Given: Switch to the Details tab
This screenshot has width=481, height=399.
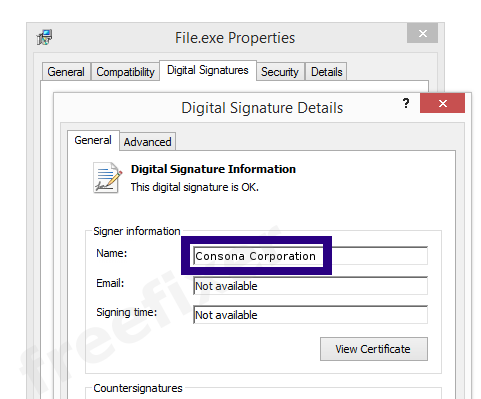Looking at the screenshot, I should tap(326, 72).
